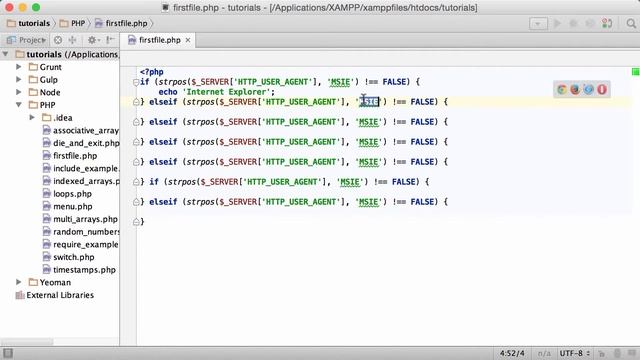Close the firstfile.php tab

coord(188,40)
